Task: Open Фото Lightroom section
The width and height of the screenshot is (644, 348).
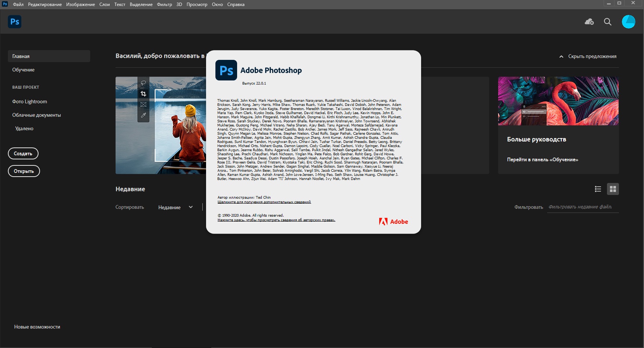Action: click(30, 101)
